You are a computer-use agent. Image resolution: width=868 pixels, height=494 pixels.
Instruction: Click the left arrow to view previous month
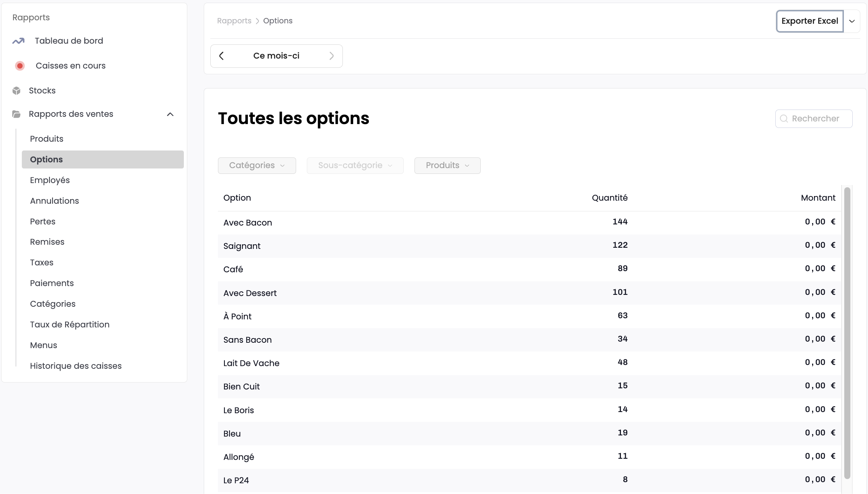tap(221, 56)
